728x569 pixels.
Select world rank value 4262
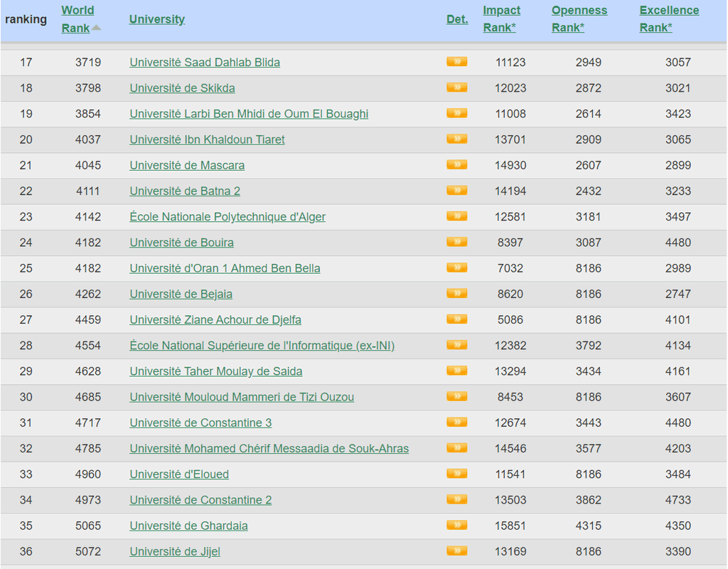(x=88, y=294)
